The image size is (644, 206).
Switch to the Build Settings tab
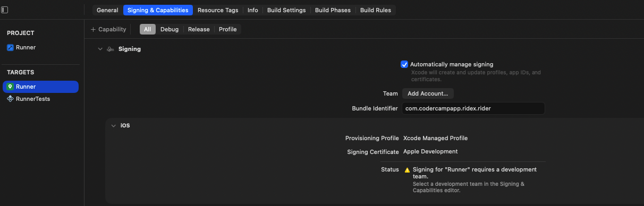[x=286, y=10]
